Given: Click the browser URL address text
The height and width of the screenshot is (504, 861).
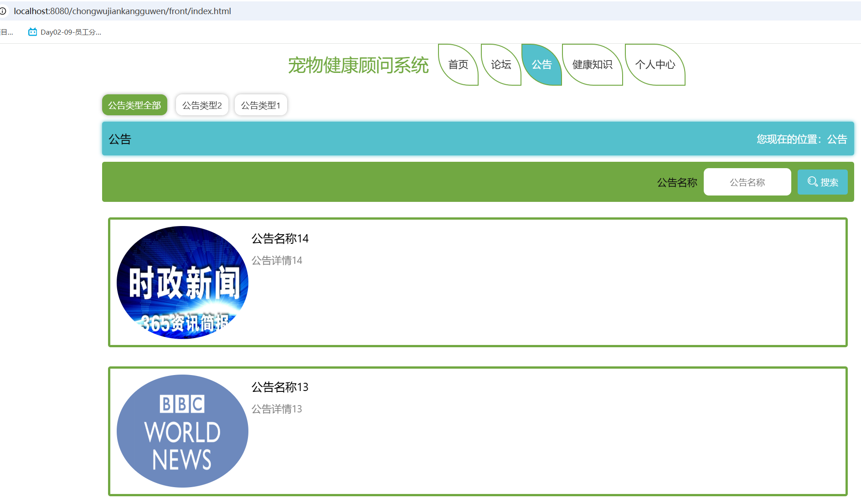Looking at the screenshot, I should 122,11.
